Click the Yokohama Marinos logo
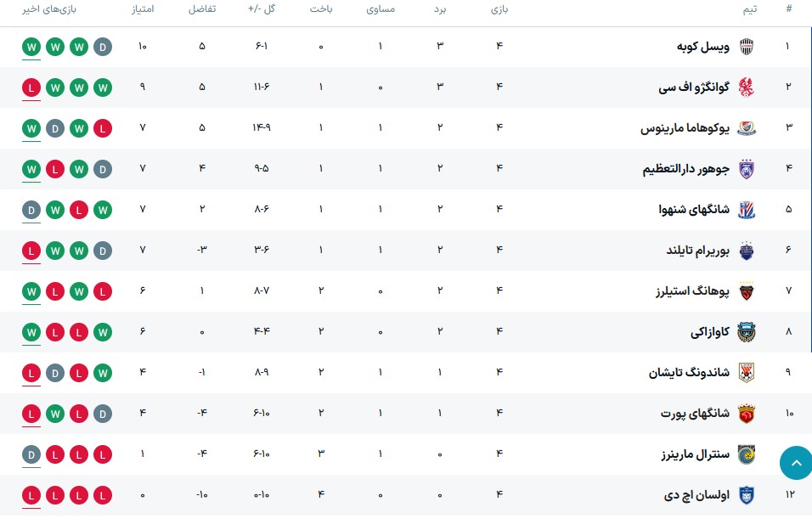Screen dimensions: 812x530 (x=746, y=128)
